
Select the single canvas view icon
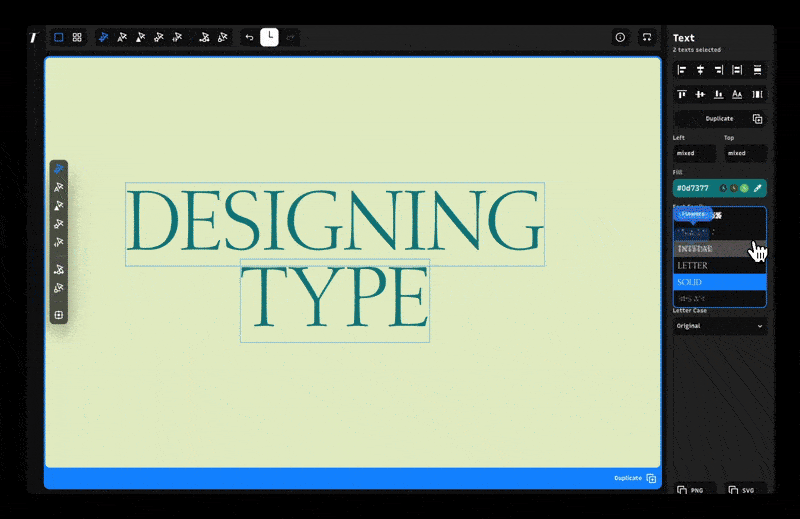tap(59, 37)
